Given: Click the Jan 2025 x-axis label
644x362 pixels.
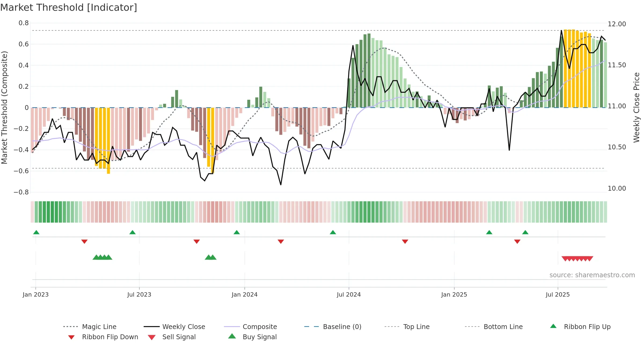Looking at the screenshot, I should click(x=454, y=295).
